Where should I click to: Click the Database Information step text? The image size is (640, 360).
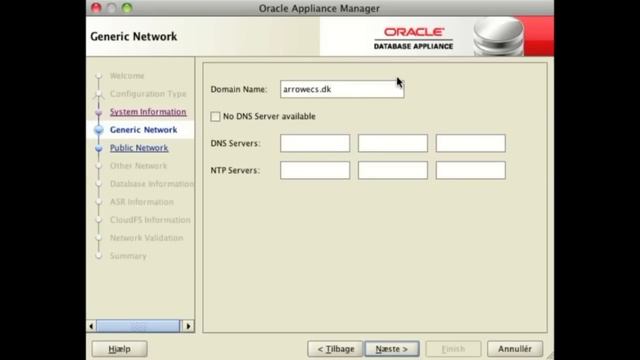pos(152,184)
